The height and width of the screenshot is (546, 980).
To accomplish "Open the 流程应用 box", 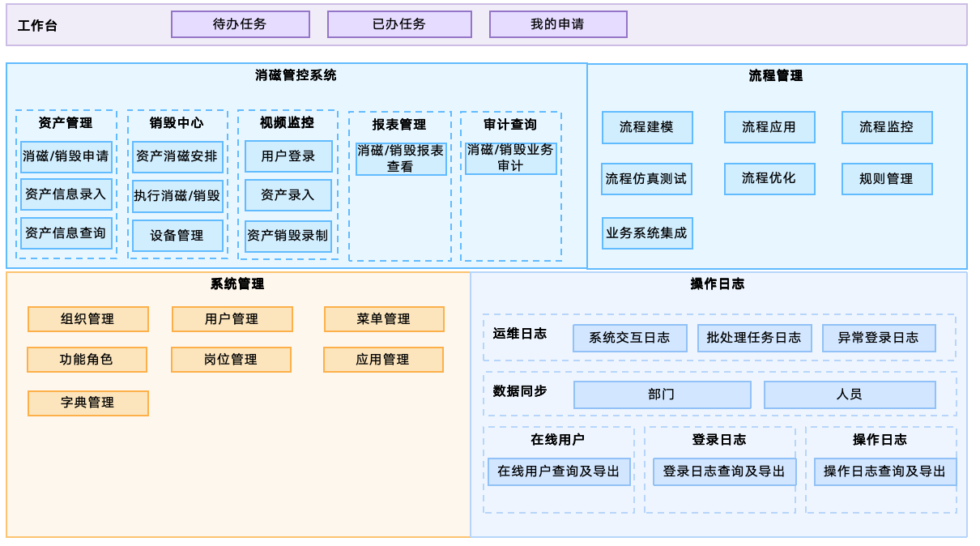I will coord(769,127).
